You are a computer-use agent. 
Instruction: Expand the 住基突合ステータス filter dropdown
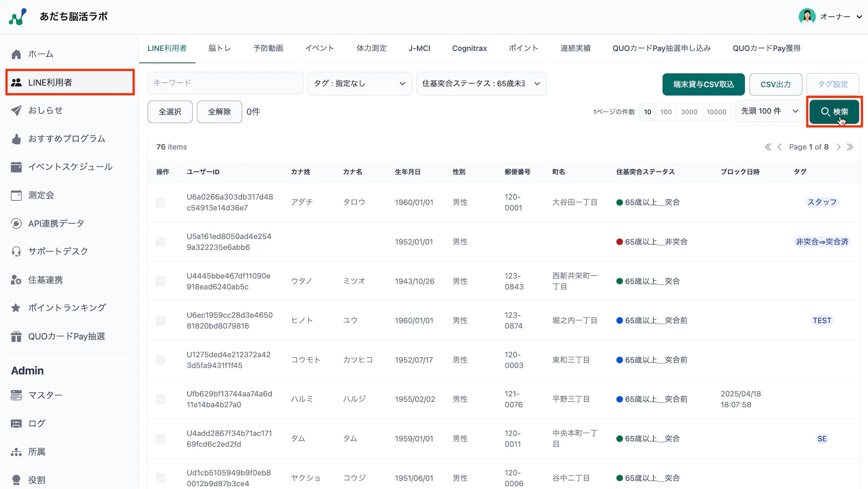481,83
